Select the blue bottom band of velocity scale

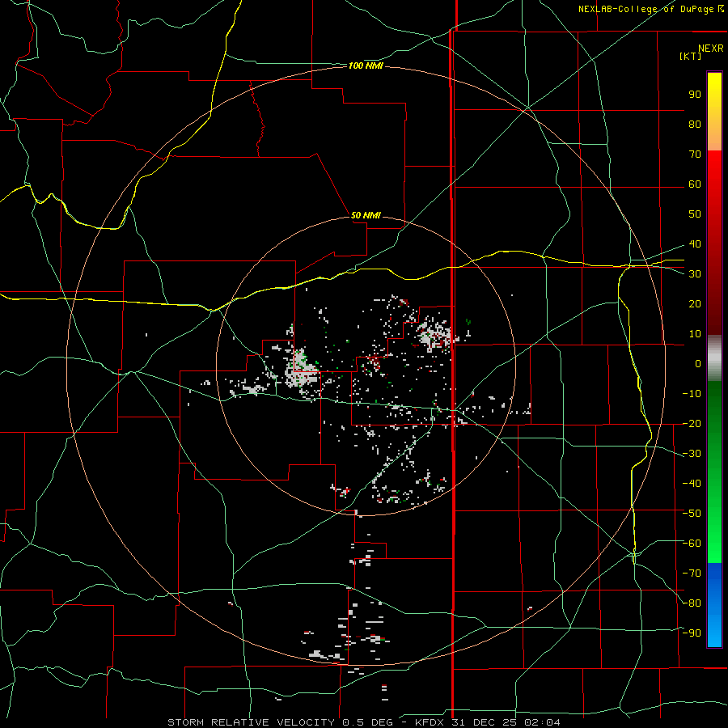pyautogui.click(x=714, y=605)
